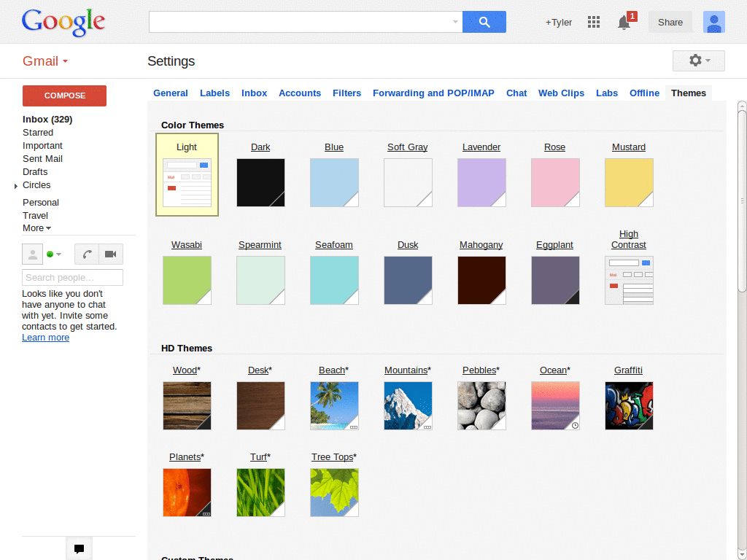Image resolution: width=747 pixels, height=560 pixels.
Task: Open the Web Clips tab
Action: [x=561, y=93]
